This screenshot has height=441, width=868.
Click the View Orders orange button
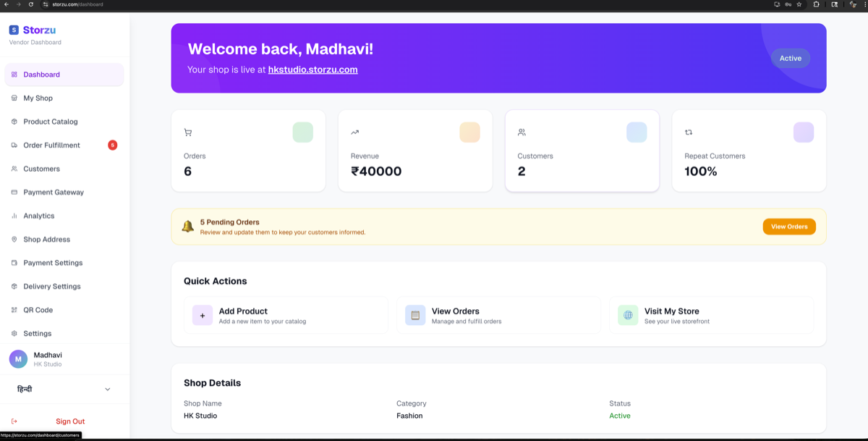coord(789,227)
